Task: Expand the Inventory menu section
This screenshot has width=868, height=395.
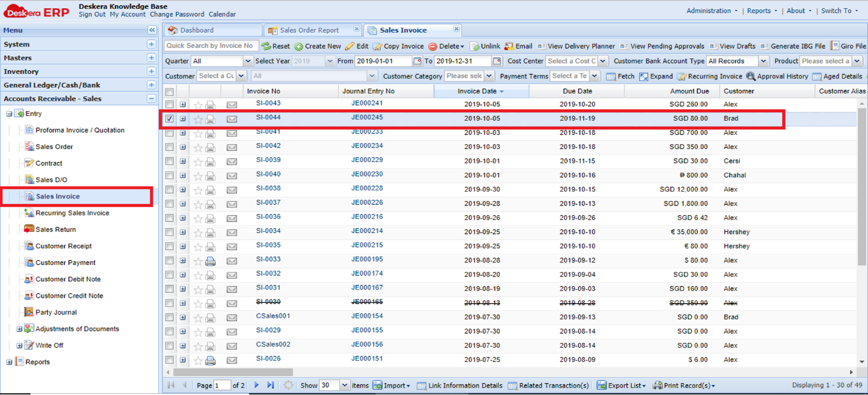Action: 151,71
